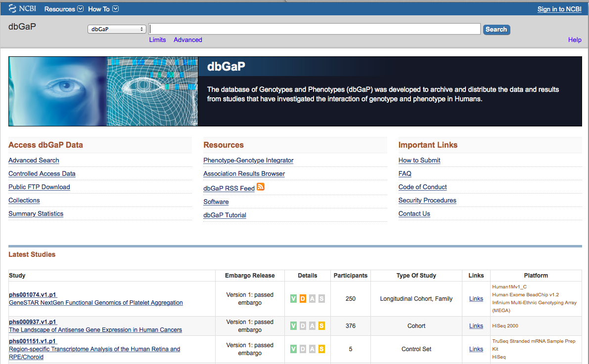Click Links in the phs001074 row
589x364 pixels.
click(476, 299)
